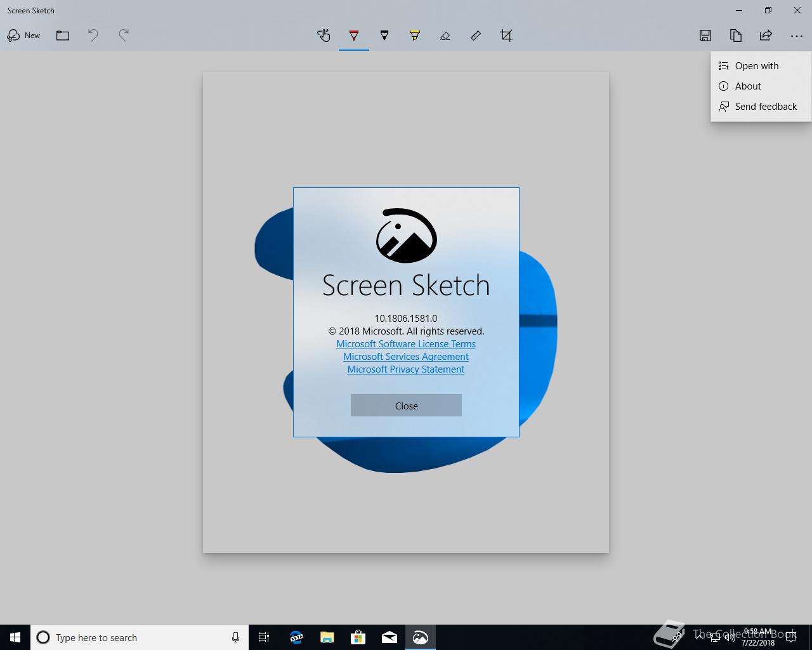The image size is (812, 650).
Task: Open the Windows Start menu
Action: tap(15, 637)
